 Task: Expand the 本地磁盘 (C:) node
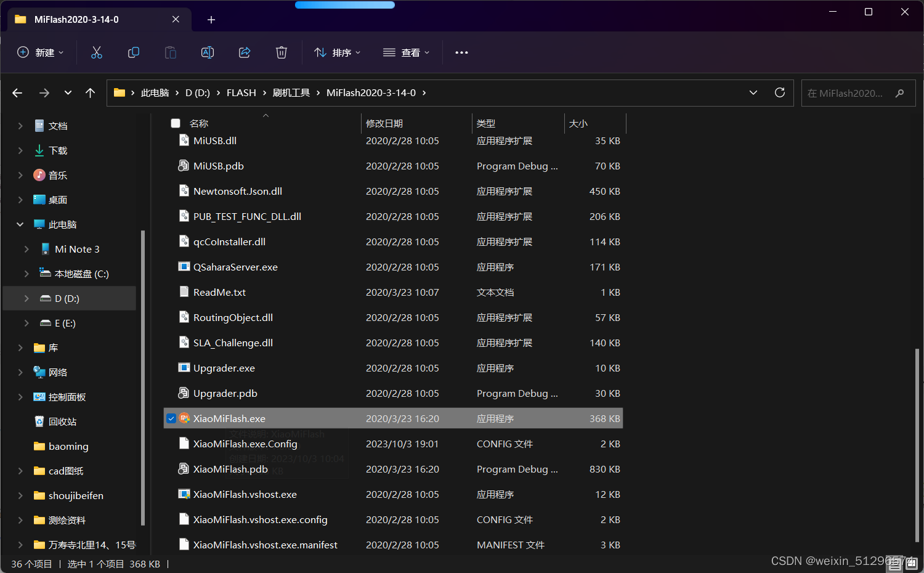(26, 274)
